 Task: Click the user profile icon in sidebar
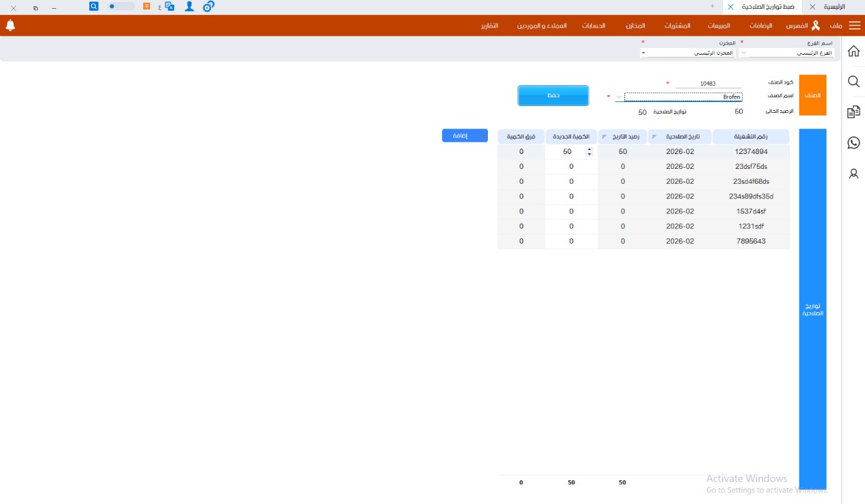click(x=854, y=174)
